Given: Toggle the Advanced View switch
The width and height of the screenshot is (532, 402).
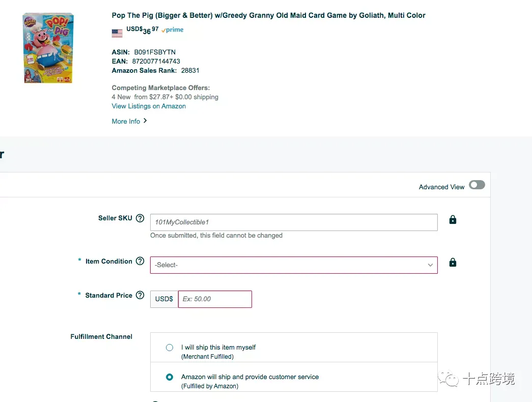Looking at the screenshot, I should [x=477, y=185].
